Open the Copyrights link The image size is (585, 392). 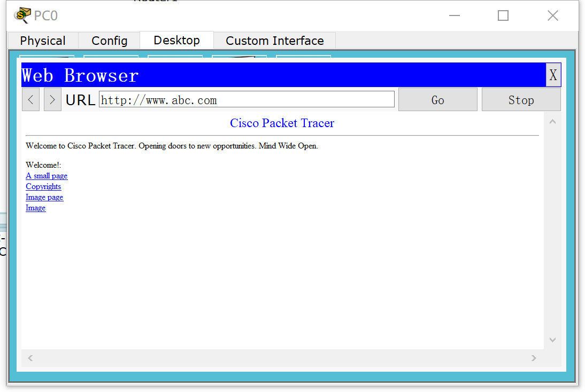point(43,186)
